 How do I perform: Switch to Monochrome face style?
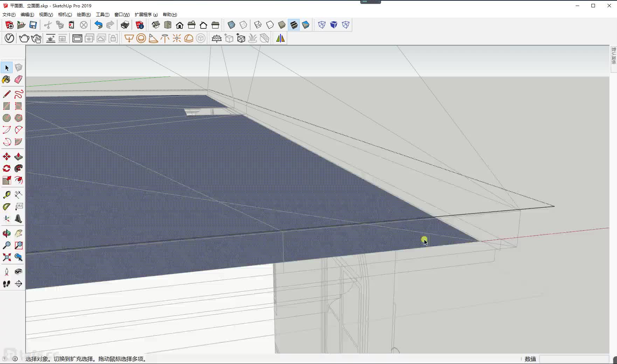(x=306, y=25)
